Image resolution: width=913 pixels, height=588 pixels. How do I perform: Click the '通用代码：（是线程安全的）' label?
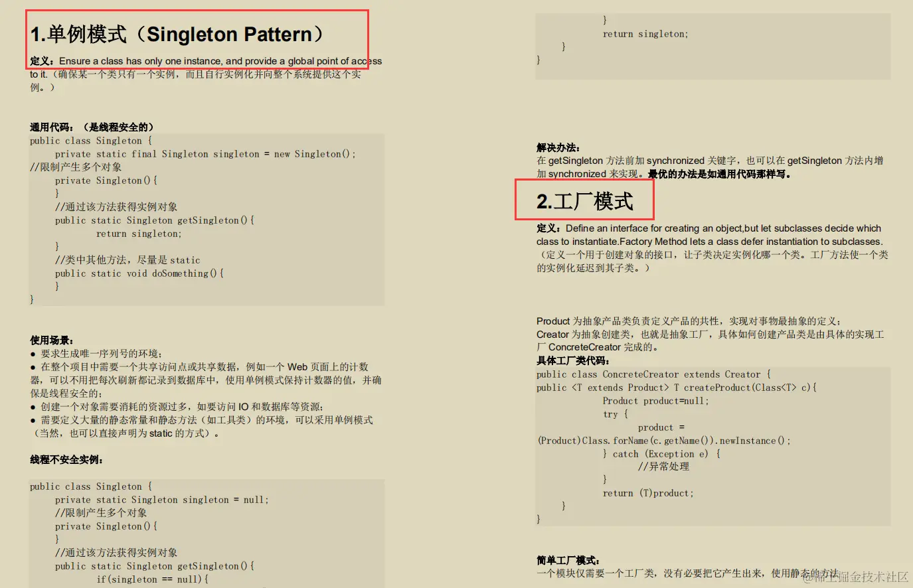tap(92, 127)
